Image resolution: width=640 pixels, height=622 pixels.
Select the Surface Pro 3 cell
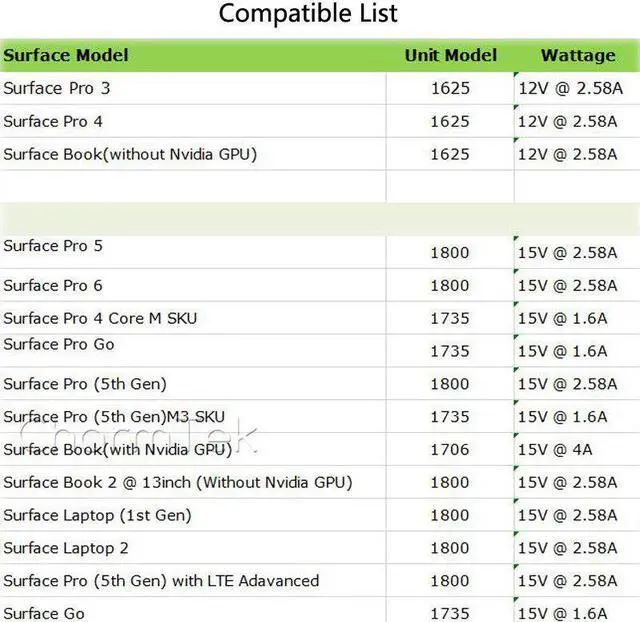pyautogui.click(x=193, y=88)
